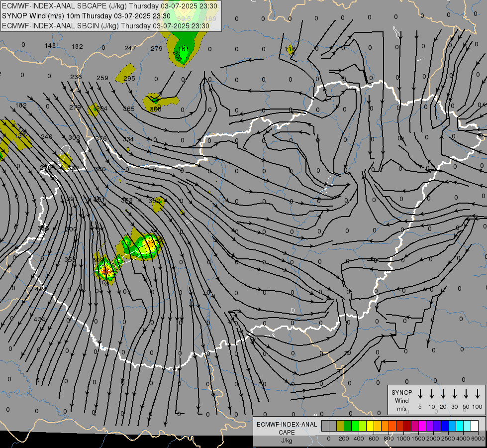The image size is (487, 448).
Task: Click the map value 352
Action: coord(154,201)
